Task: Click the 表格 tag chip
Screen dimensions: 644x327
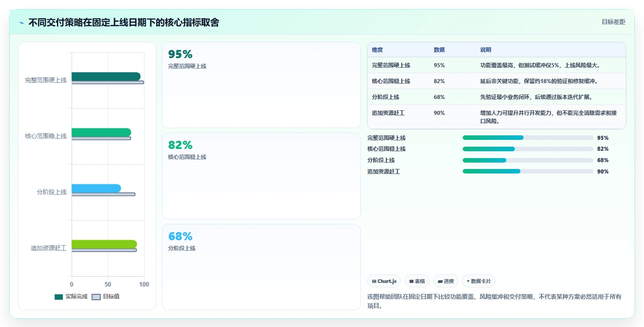Action: click(x=417, y=281)
